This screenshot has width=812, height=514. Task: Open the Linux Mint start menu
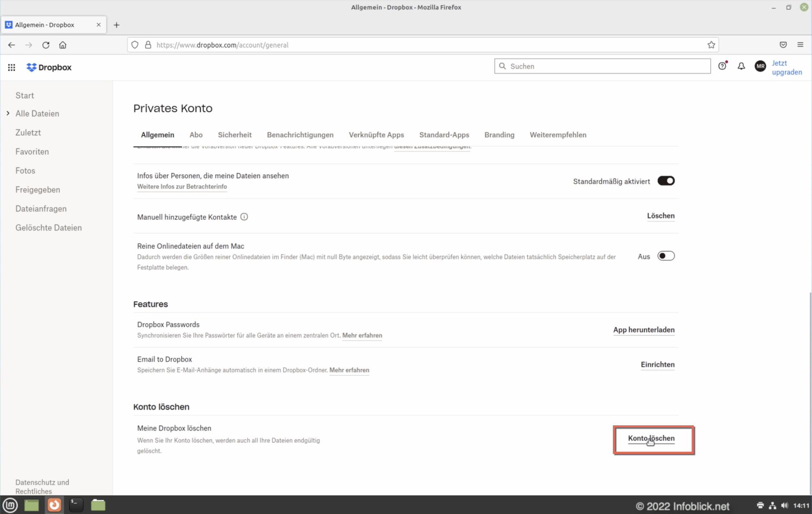click(10, 505)
